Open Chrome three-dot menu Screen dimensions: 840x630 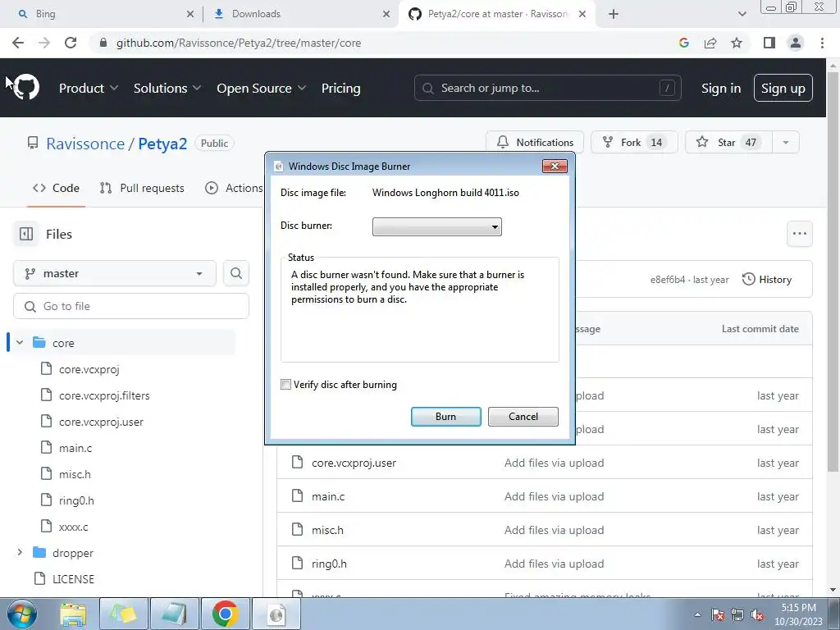tap(822, 43)
